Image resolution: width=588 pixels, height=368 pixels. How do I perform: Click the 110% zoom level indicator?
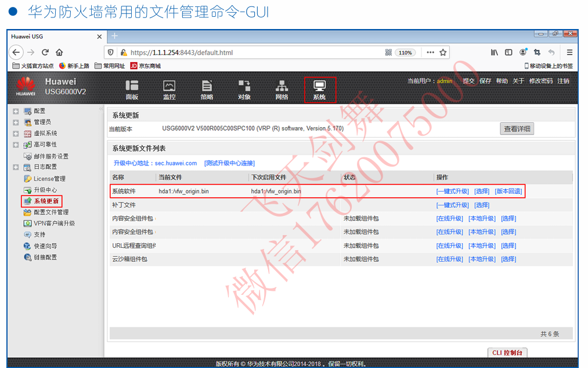pos(405,52)
